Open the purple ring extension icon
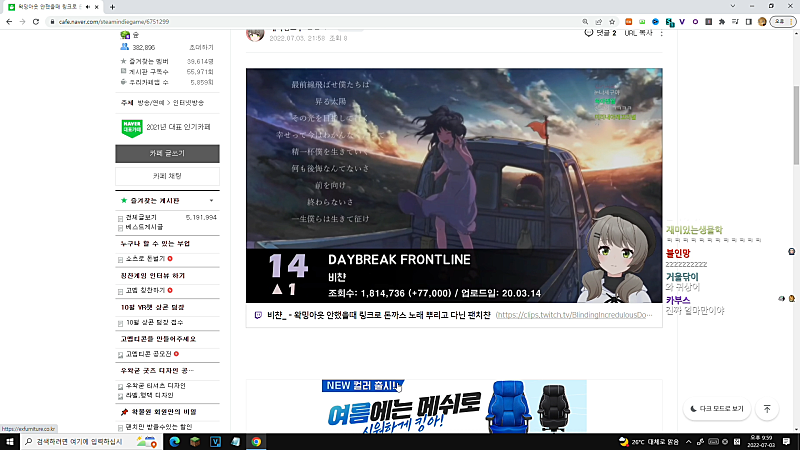 point(695,22)
